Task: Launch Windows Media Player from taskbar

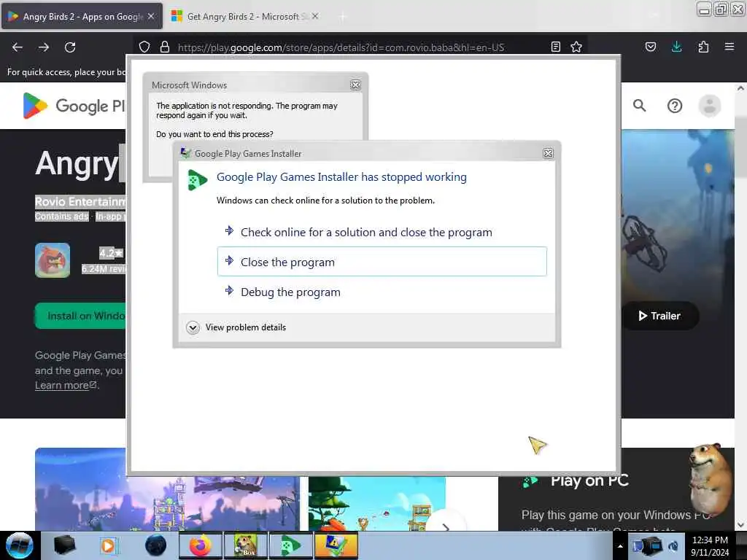Action: tap(108, 545)
